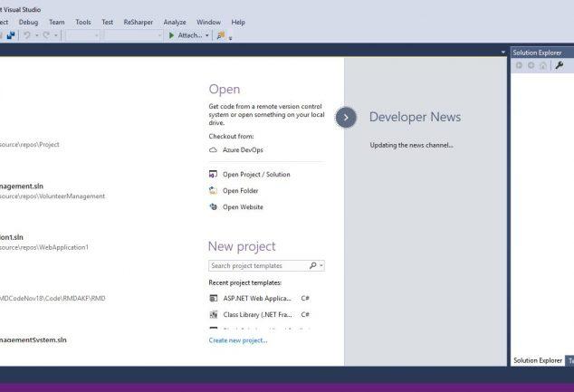Click the Solution Explorer Forward icon

point(531,65)
